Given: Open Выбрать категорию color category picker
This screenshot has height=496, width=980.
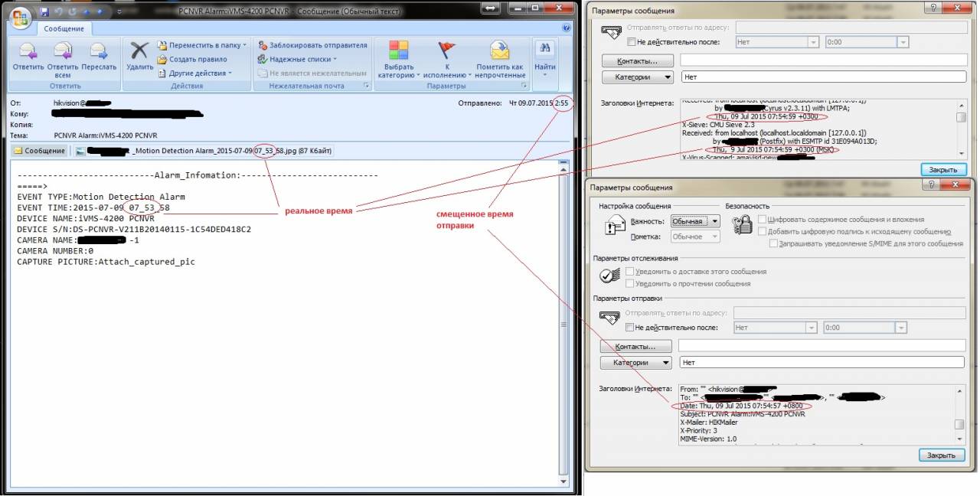Looking at the screenshot, I should coord(399,59).
